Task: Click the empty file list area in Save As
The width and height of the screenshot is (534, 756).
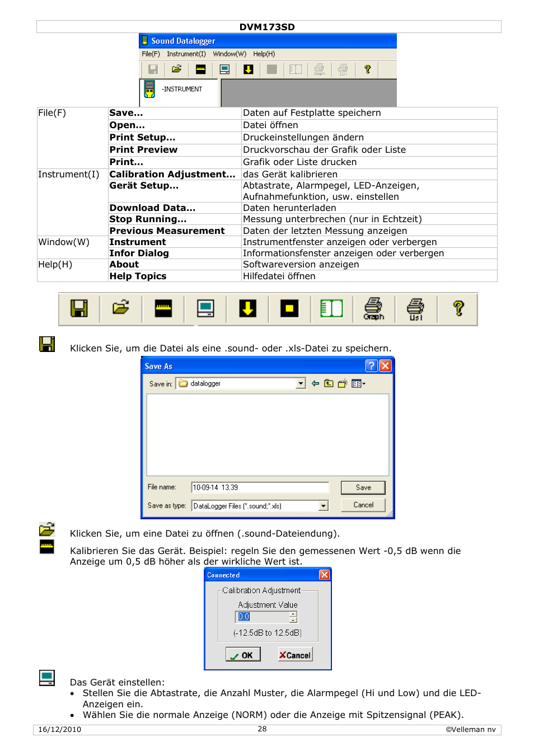Action: pos(268,435)
